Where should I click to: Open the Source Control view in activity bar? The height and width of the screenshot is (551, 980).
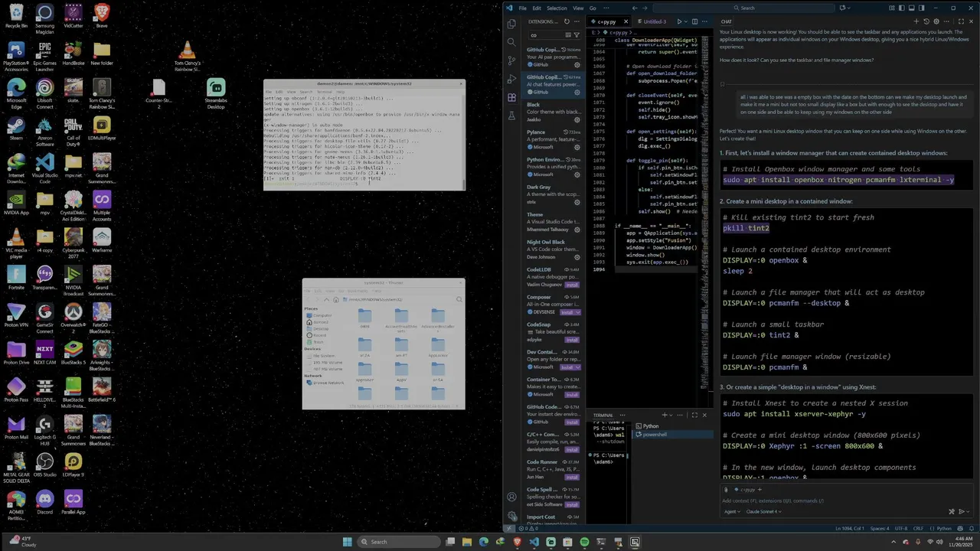point(511,60)
